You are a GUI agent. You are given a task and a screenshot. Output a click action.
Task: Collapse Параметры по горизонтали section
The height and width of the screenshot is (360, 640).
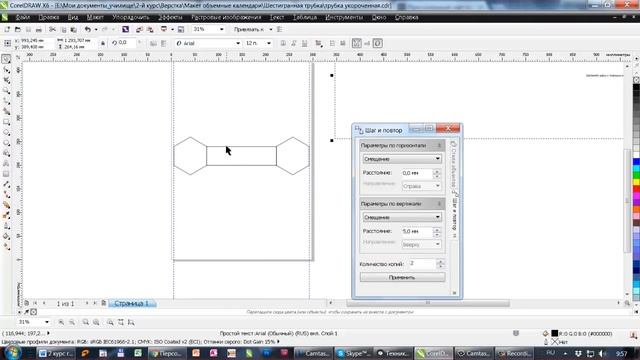(x=439, y=145)
